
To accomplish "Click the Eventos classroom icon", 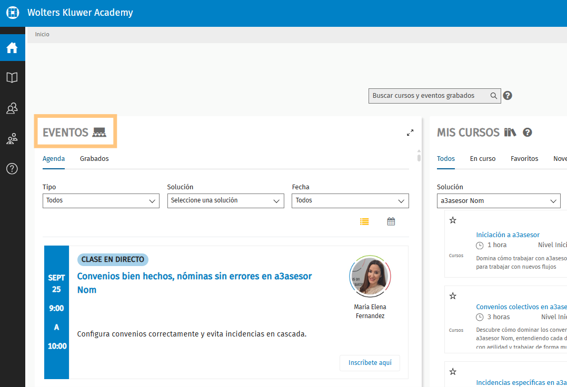I will click(x=99, y=132).
